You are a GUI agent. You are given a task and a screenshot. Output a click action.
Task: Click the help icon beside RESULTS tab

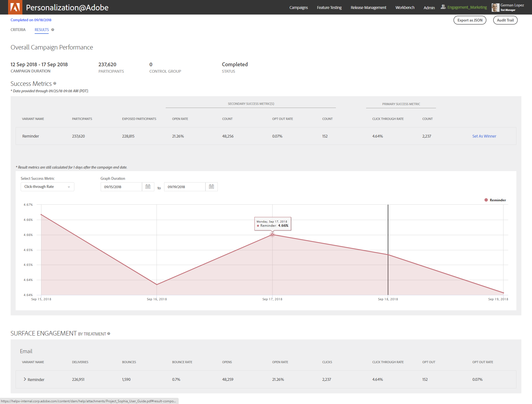(x=53, y=30)
